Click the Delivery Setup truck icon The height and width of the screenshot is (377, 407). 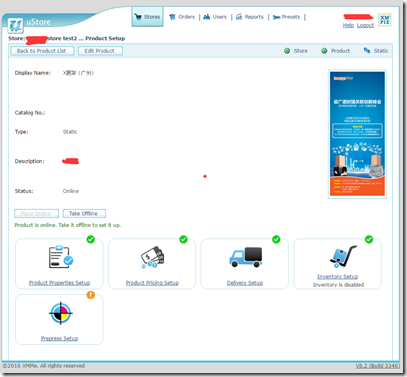click(246, 257)
